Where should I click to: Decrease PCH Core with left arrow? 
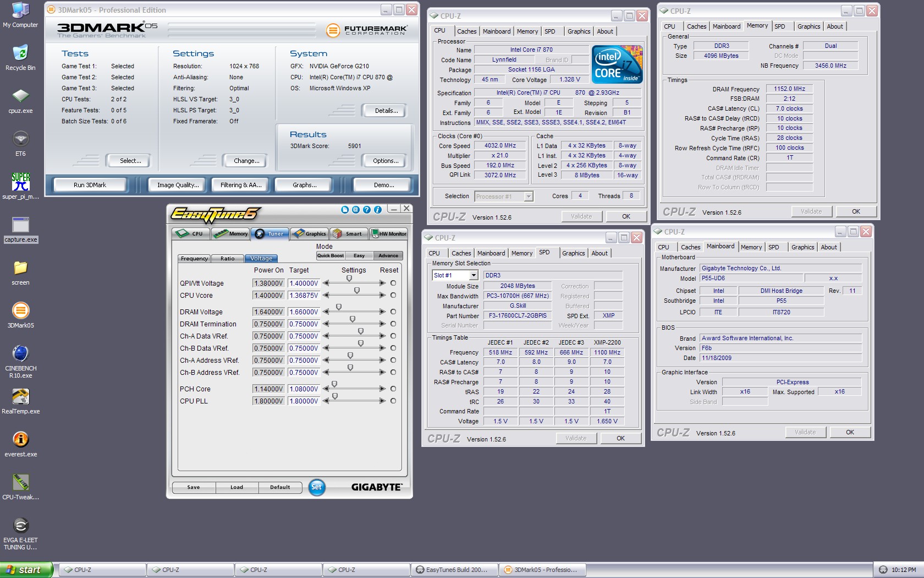(x=326, y=389)
